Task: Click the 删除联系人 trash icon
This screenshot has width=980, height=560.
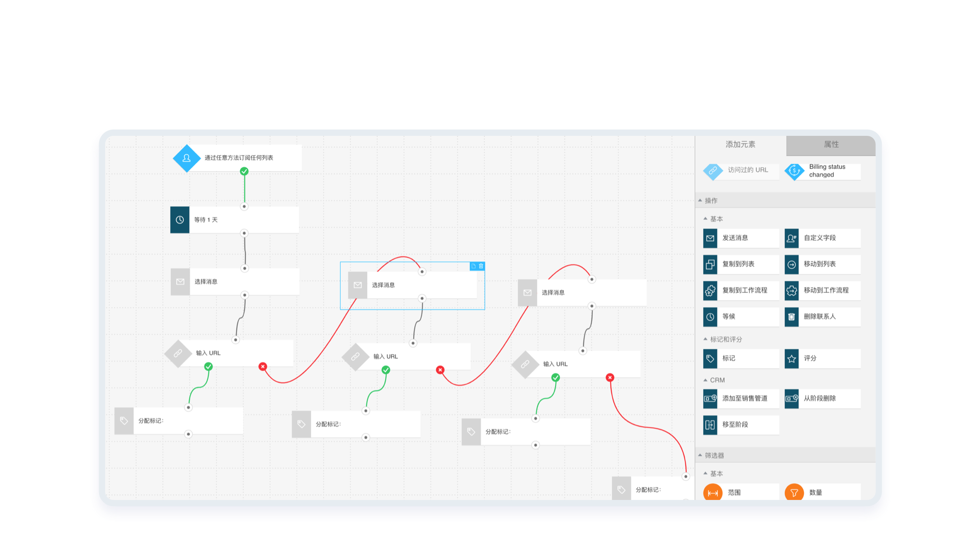Action: coord(792,317)
